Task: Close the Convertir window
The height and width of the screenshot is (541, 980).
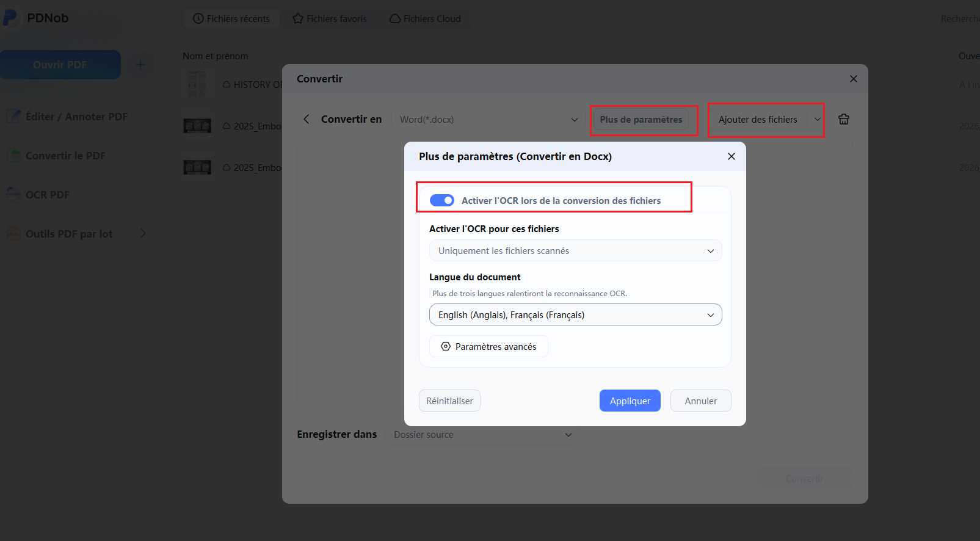Action: [x=853, y=79]
